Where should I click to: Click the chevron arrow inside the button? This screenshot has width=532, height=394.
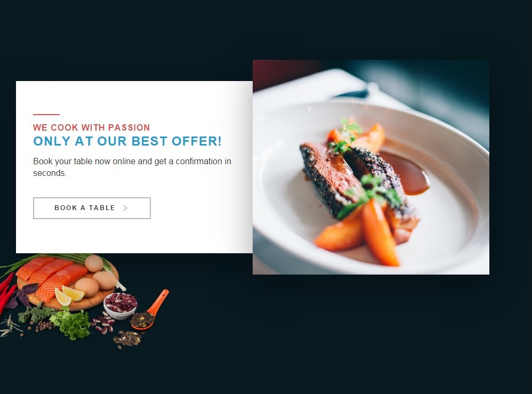125,208
